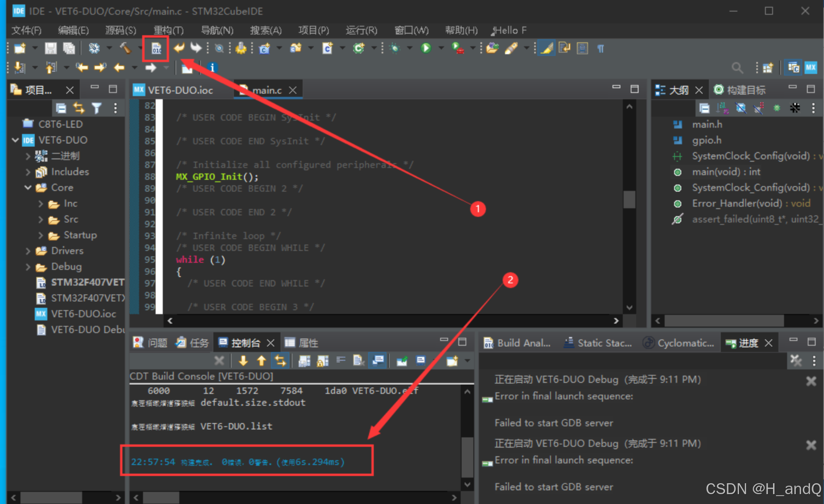Viewport: 824px width, 504px height.
Task: Switch to the Build Analyzer tab
Action: tap(517, 343)
